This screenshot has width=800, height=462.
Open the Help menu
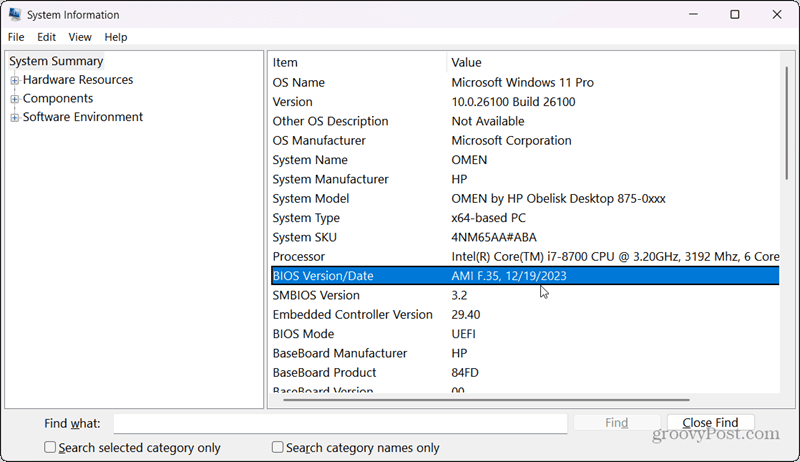tap(116, 37)
